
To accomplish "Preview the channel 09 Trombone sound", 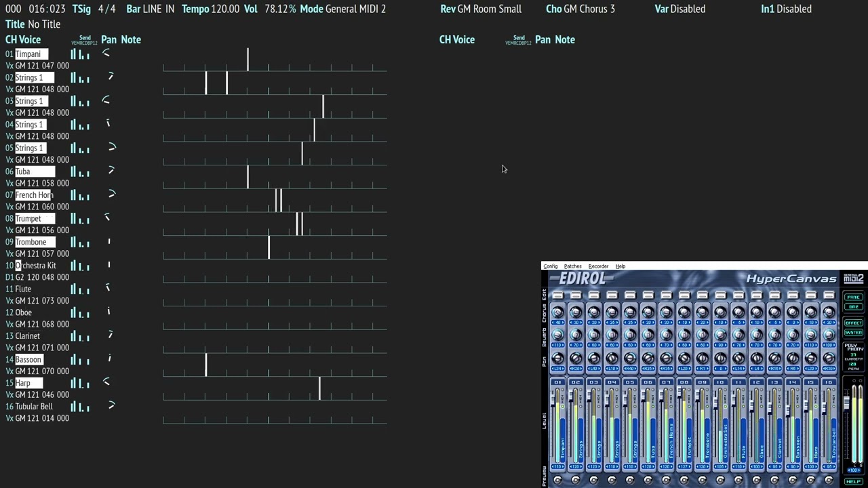I will [x=703, y=480].
